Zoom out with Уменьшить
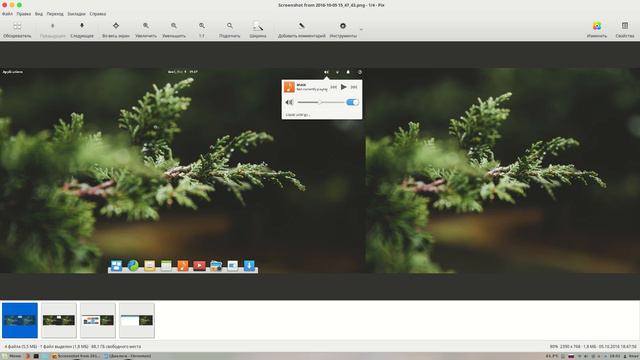 pyautogui.click(x=174, y=30)
